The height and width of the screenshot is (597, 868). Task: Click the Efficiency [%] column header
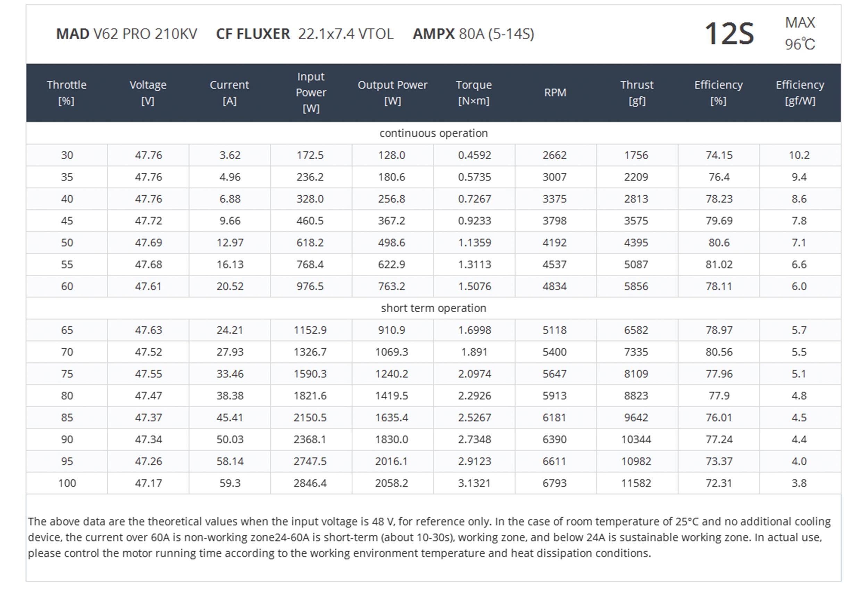tap(718, 93)
